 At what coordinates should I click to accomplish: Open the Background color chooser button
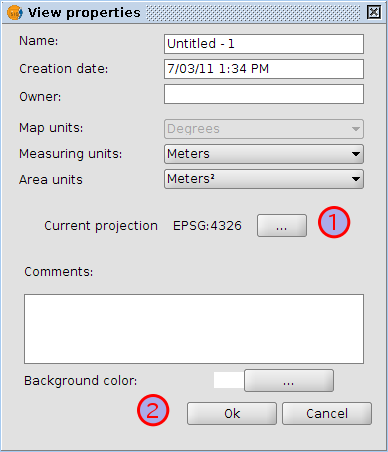click(x=289, y=380)
